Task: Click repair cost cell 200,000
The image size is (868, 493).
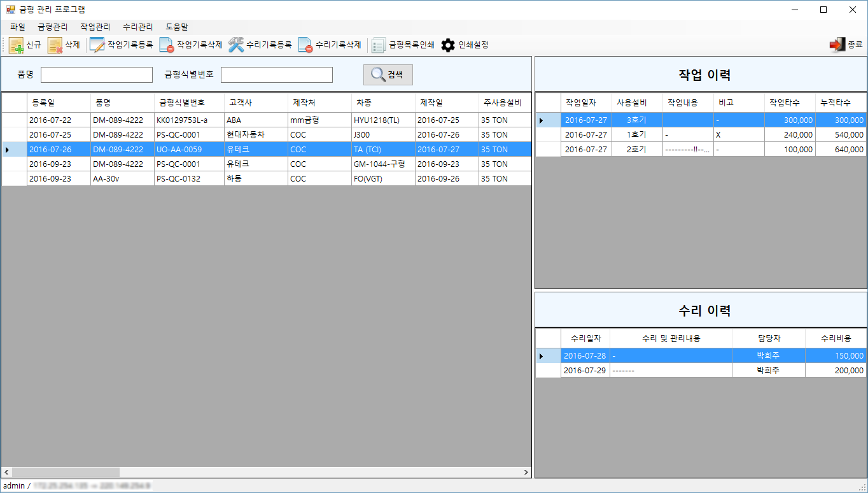Action: (836, 370)
